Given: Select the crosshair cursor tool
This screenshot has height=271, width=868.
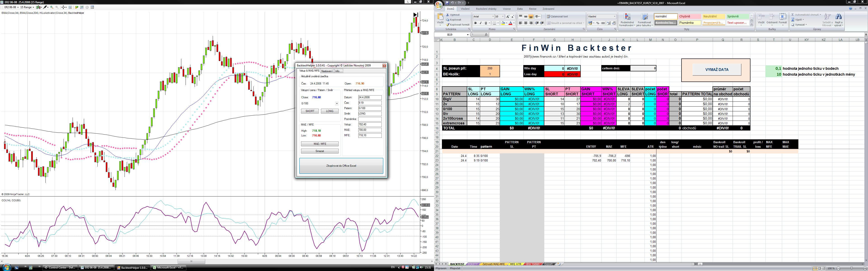Looking at the screenshot, I should (63, 7).
